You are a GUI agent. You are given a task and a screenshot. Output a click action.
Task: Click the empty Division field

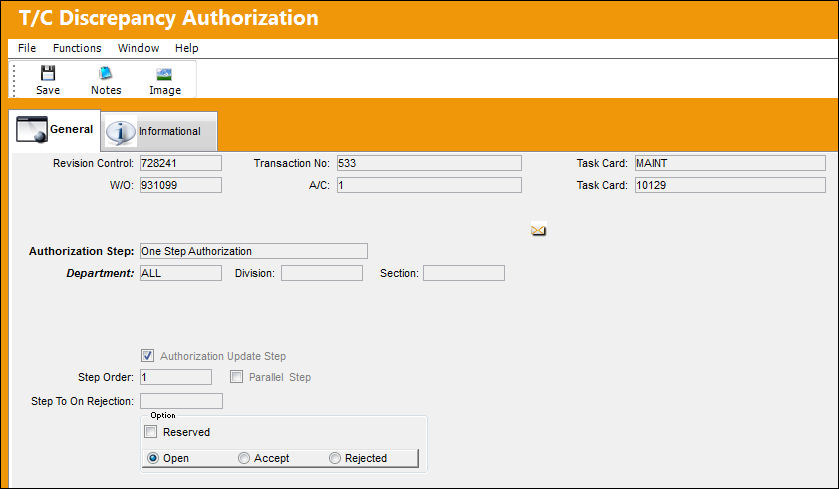pos(322,273)
